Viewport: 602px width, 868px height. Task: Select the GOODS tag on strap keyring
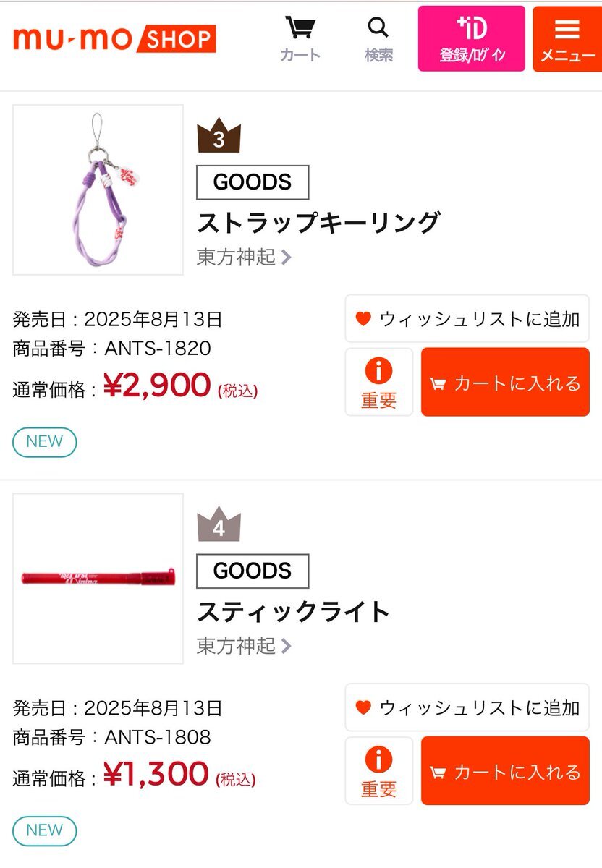click(x=253, y=182)
